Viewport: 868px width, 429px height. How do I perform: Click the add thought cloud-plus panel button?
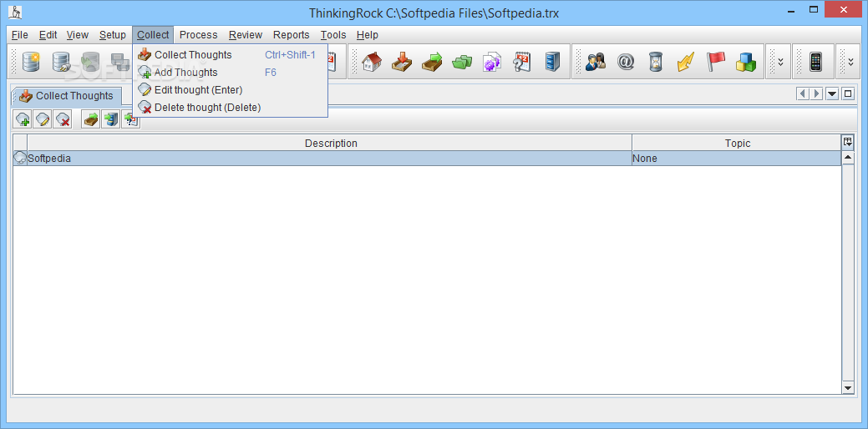[23, 119]
